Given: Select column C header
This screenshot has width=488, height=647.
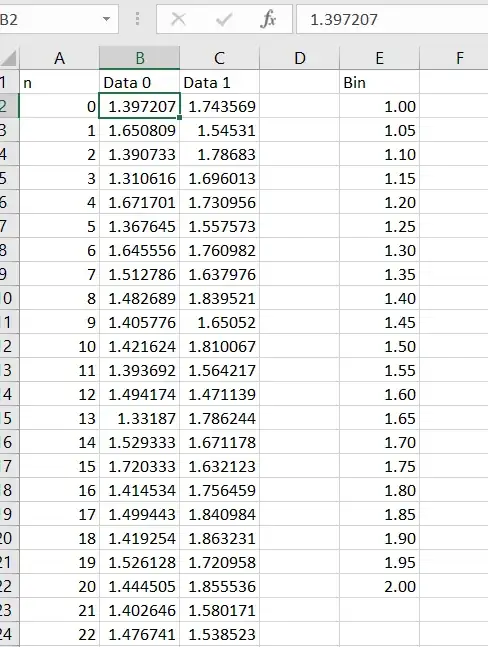Looking at the screenshot, I should 219,58.
